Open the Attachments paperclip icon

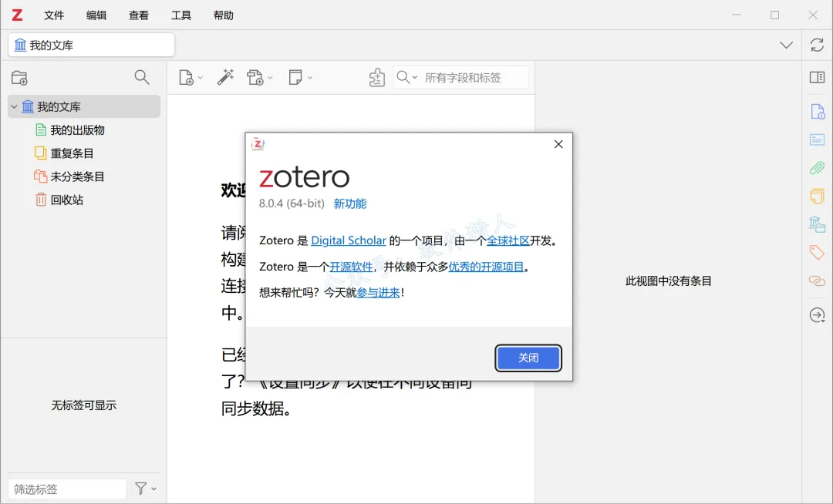817,168
